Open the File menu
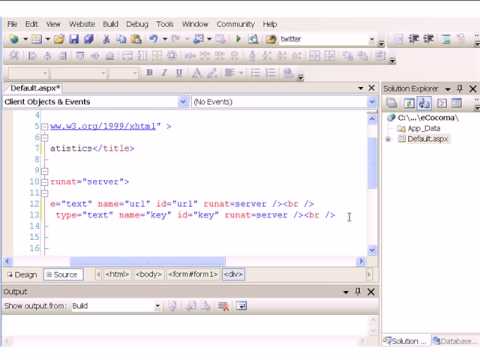 [12, 24]
